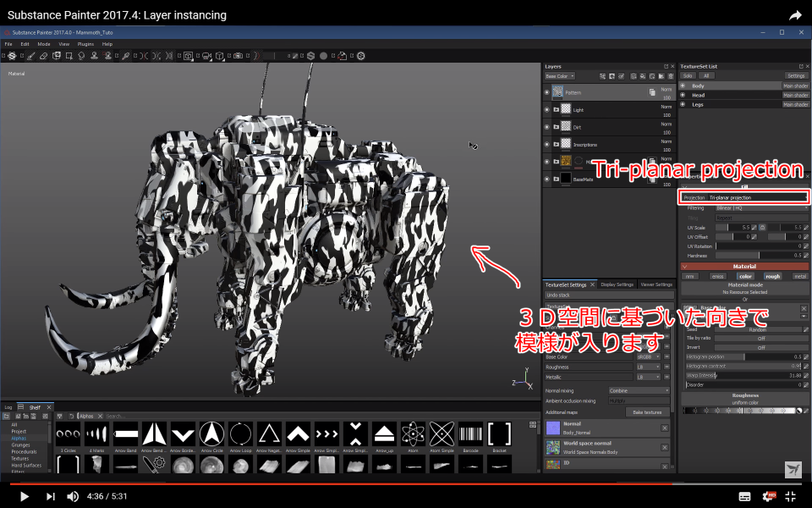Open TextureSet List Settings button
The image size is (812, 508).
coord(796,75)
